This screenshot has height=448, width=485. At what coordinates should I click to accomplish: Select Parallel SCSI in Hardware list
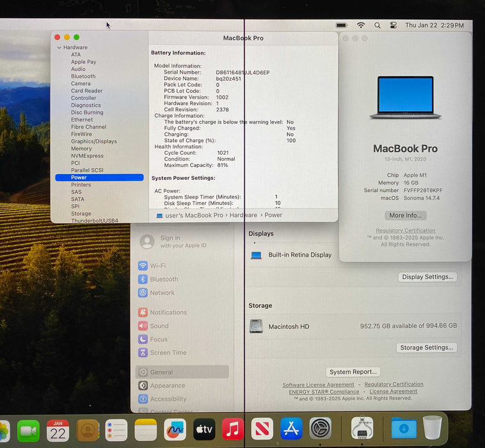click(87, 170)
